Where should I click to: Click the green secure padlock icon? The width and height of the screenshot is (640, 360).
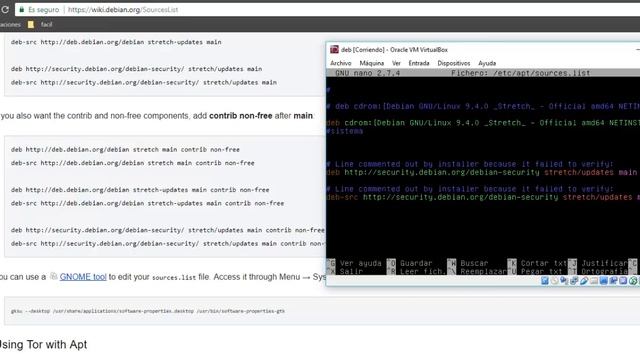[x=22, y=9]
